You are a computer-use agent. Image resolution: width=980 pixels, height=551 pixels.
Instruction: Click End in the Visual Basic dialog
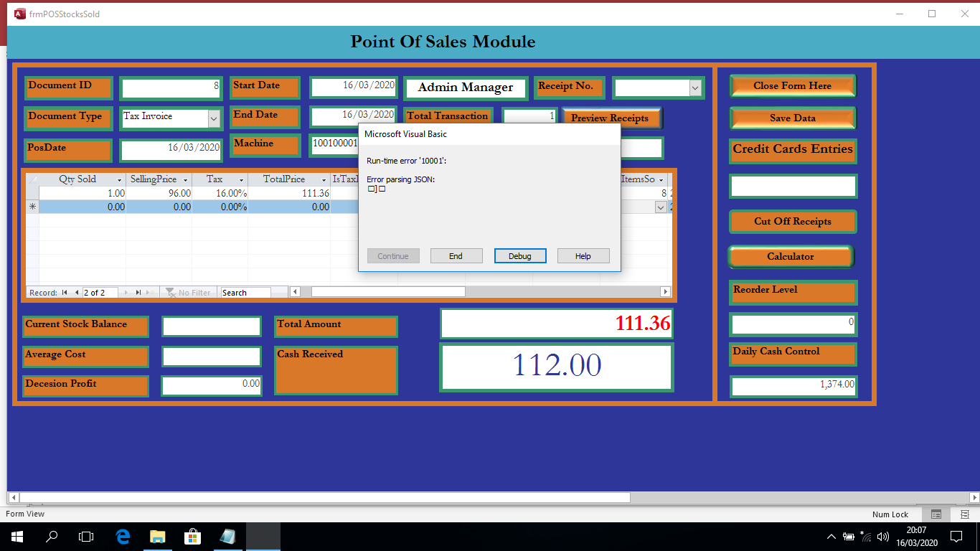click(456, 256)
